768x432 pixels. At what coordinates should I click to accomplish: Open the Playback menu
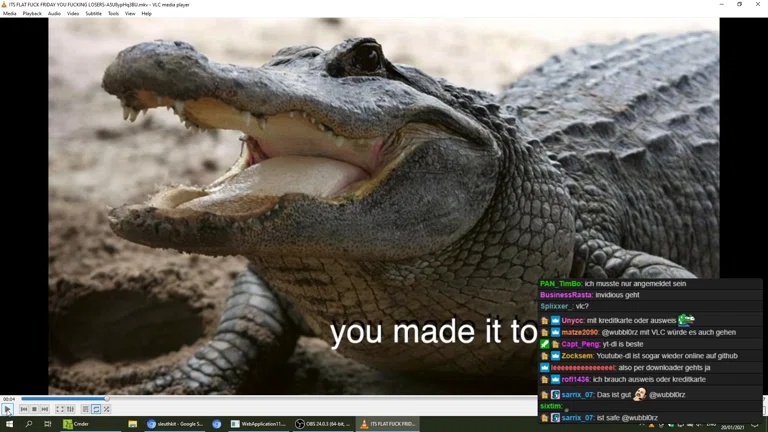pos(32,14)
